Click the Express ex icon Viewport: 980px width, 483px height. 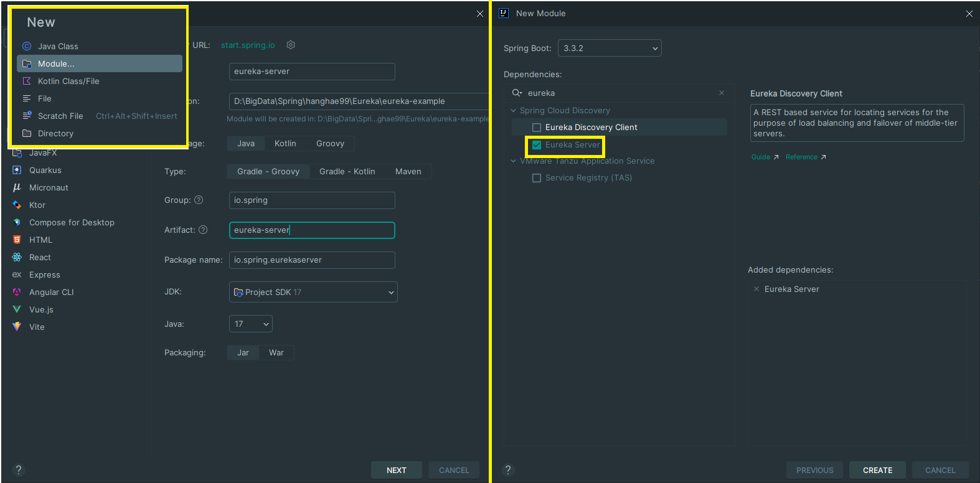[x=17, y=274]
